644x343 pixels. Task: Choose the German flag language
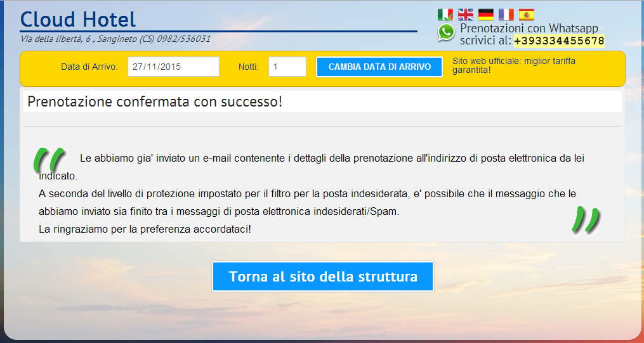pos(486,15)
